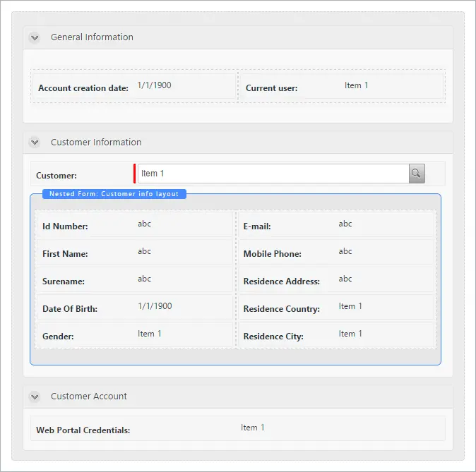This screenshot has height=472, width=476.
Task: Click the E-mail value abc
Action: pos(345,224)
